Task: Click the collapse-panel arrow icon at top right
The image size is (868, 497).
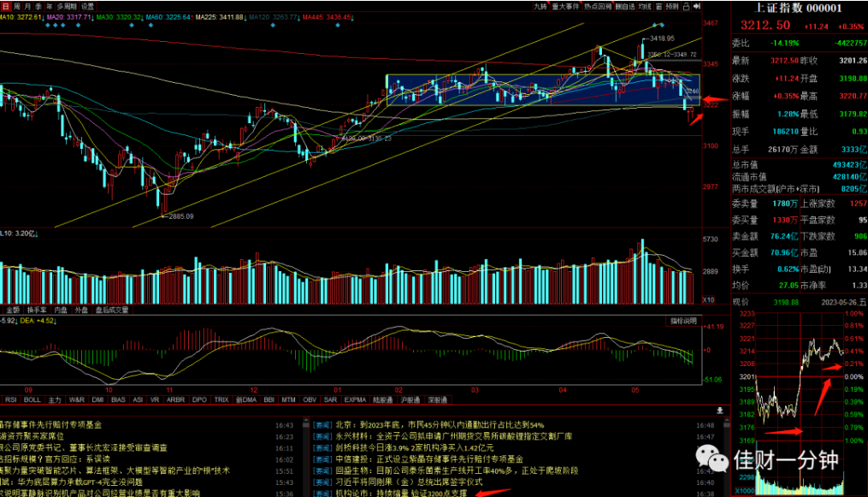Action: click(x=696, y=6)
